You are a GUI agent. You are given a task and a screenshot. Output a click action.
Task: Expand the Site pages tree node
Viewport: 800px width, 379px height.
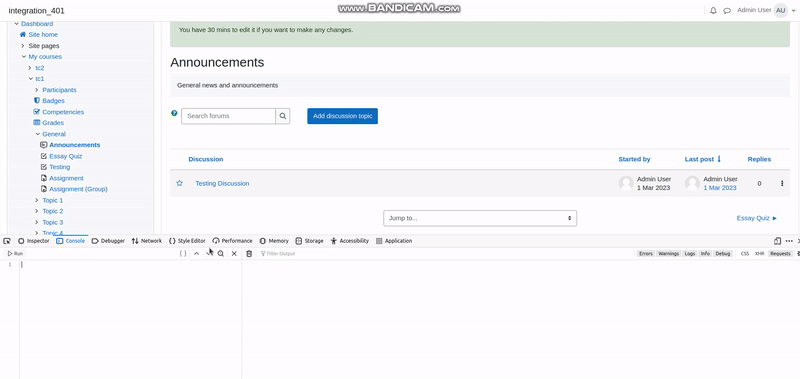(x=23, y=46)
